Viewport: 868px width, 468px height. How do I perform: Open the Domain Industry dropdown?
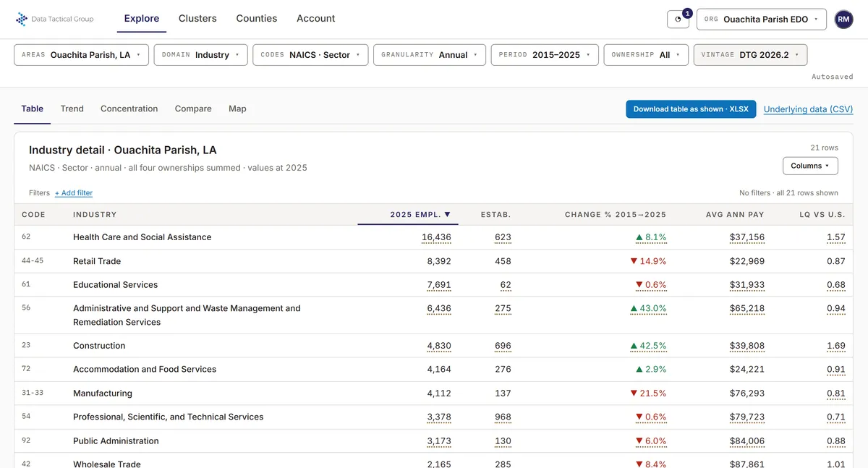pos(200,55)
